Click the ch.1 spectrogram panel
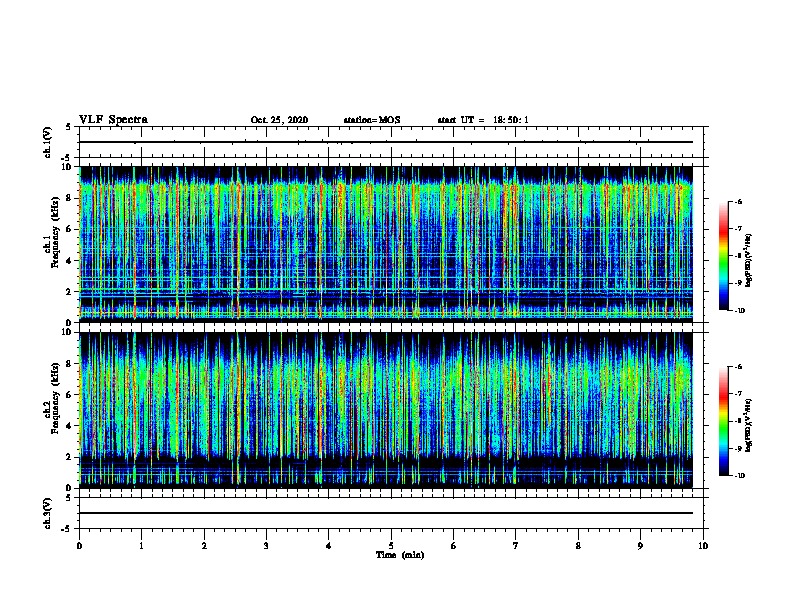792x612 pixels. click(x=386, y=244)
